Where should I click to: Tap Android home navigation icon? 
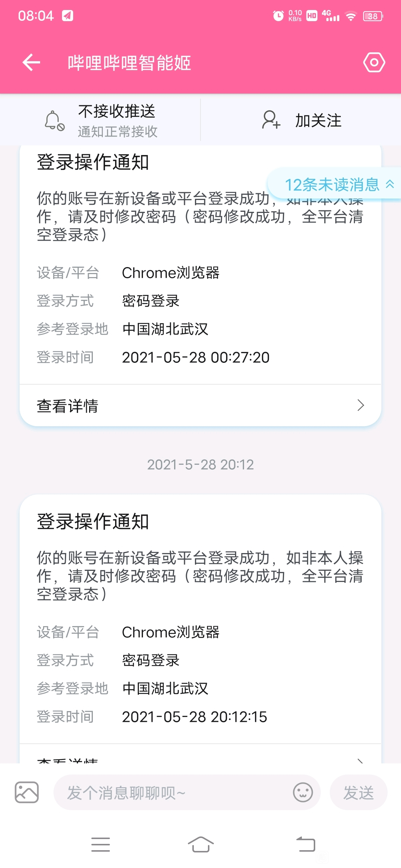pos(200,845)
